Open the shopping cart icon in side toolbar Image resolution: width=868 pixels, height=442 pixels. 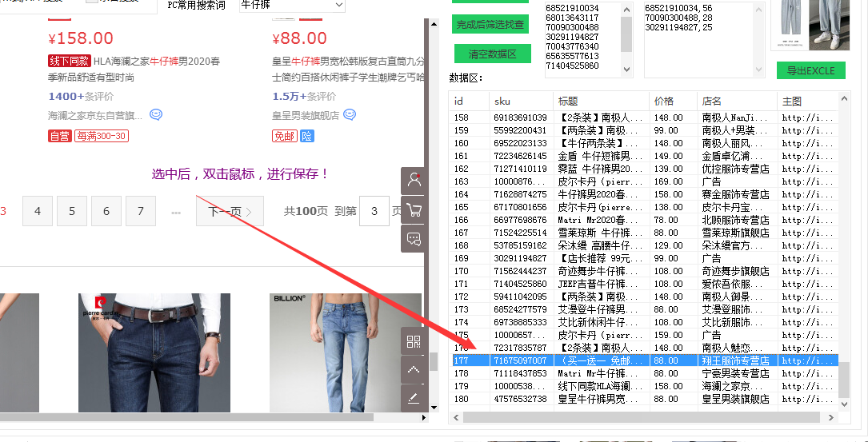click(x=414, y=209)
